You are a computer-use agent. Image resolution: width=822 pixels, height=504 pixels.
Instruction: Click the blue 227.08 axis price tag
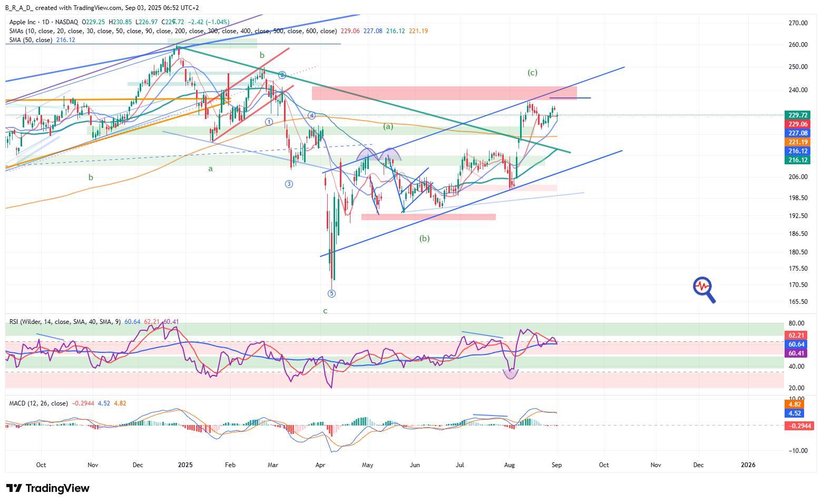click(797, 133)
